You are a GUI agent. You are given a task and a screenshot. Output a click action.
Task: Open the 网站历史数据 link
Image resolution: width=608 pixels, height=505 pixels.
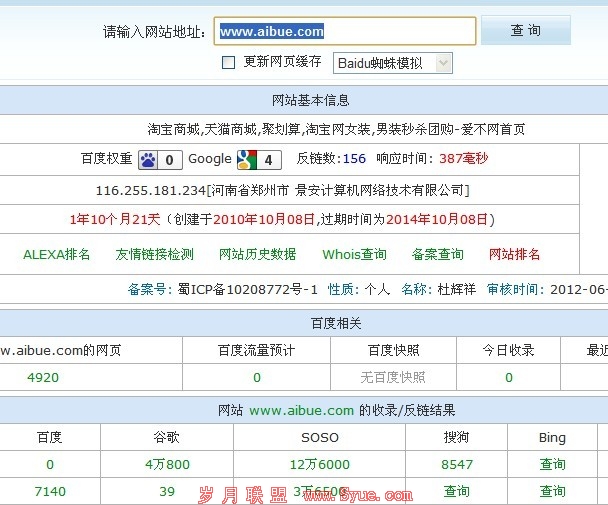[258, 254]
